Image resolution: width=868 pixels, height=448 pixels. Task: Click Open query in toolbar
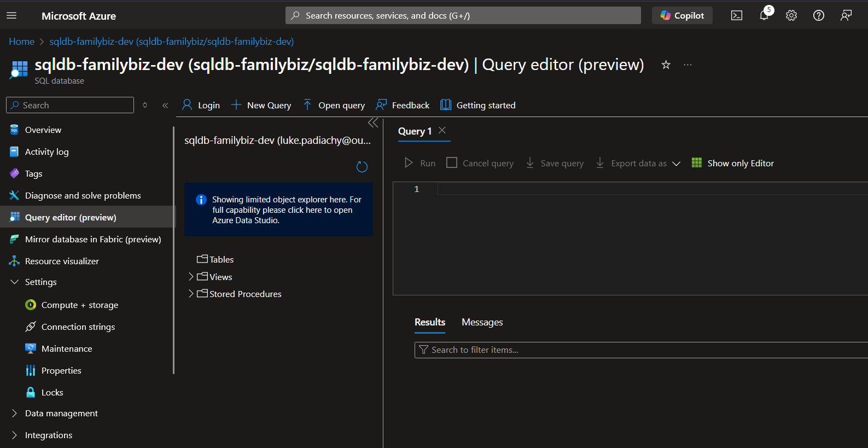[334, 105]
